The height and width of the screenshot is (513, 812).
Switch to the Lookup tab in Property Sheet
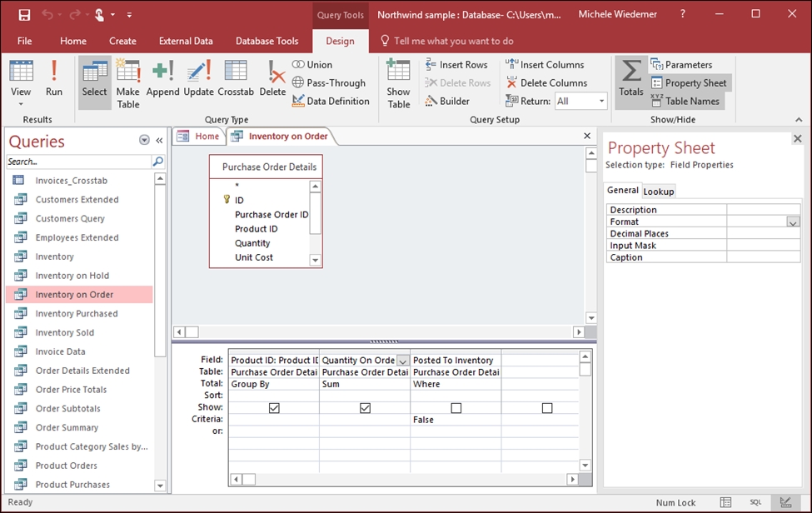click(658, 192)
